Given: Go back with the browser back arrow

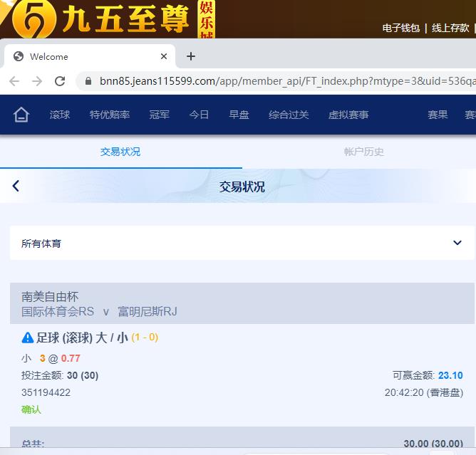Looking at the screenshot, I should coord(14,81).
